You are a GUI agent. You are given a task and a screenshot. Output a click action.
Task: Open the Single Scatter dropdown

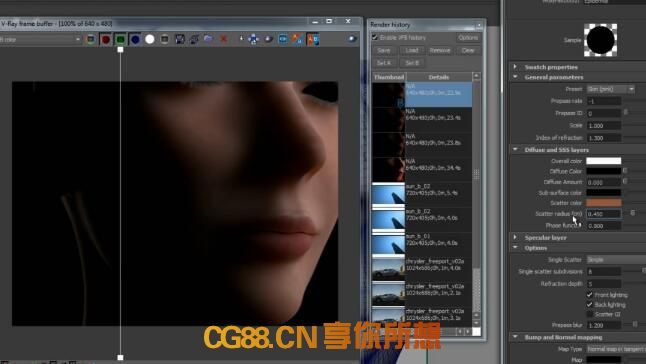[x=616, y=260]
